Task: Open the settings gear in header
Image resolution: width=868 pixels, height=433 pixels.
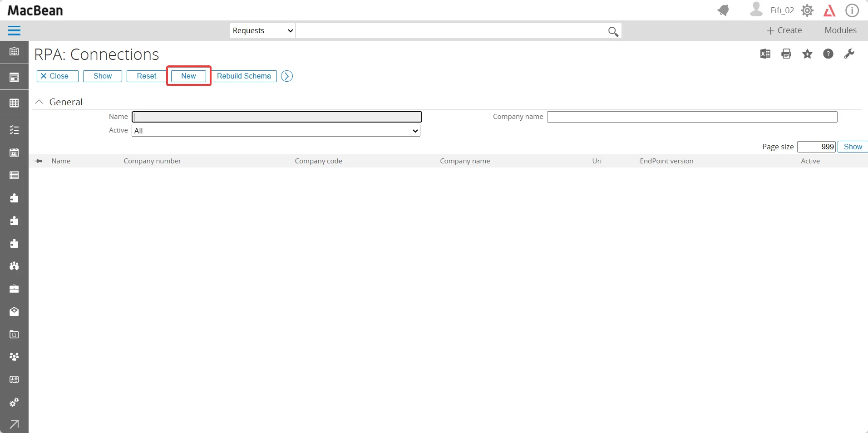Action: pos(807,10)
